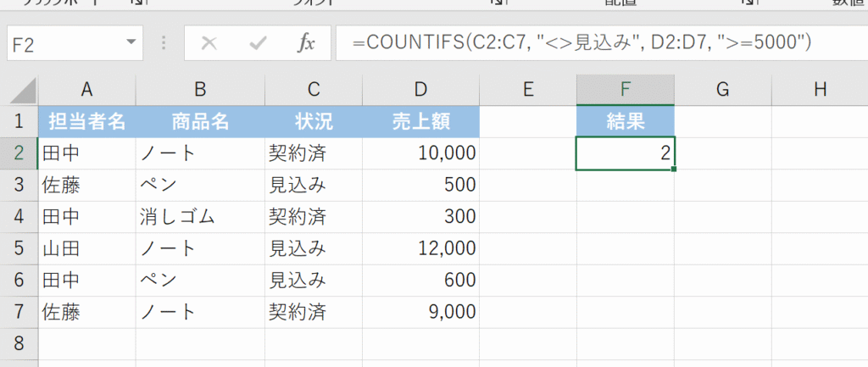868x367 pixels.
Task: Select column H header
Action: [820, 90]
